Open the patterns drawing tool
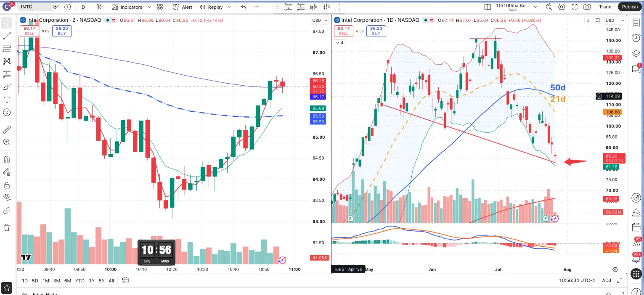This screenshot has height=295, width=644. click(x=7, y=61)
